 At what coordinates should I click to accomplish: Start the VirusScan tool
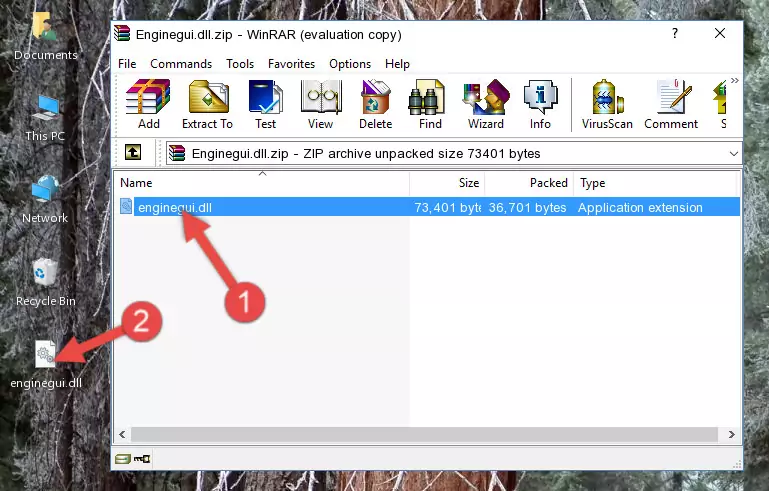click(607, 104)
